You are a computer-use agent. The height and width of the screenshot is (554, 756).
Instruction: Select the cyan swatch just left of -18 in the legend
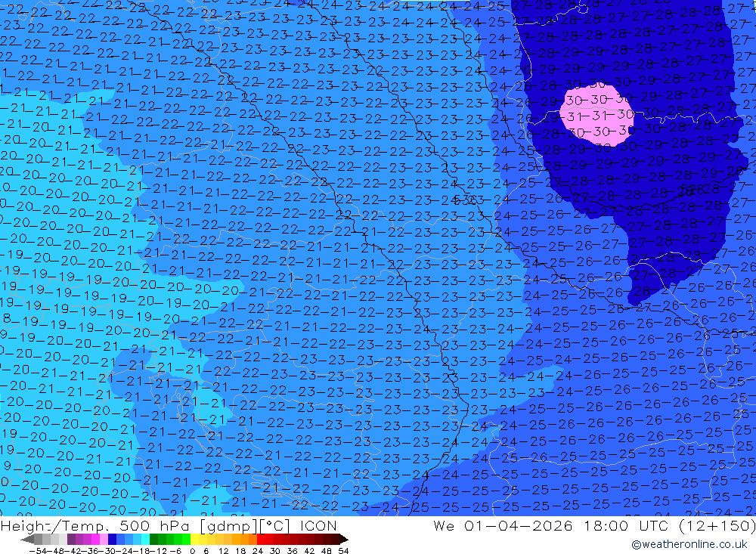point(145,539)
